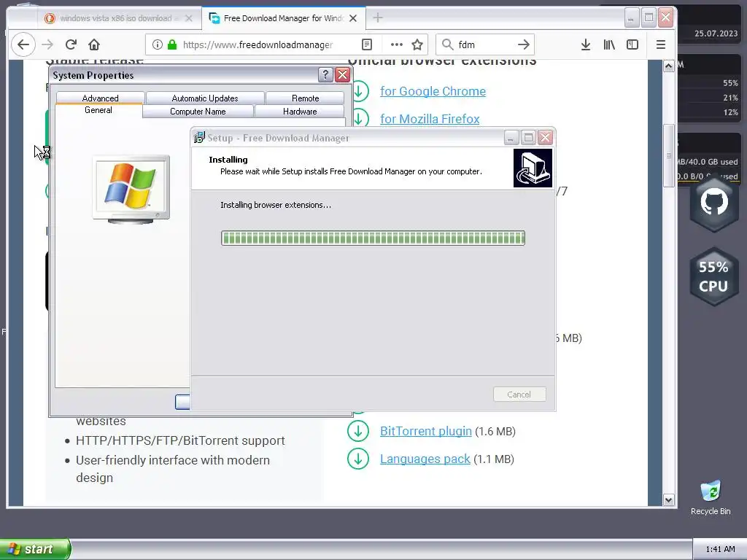The image size is (747, 560).
Task: Click download icon beside Languages pack
Action: 358,459
